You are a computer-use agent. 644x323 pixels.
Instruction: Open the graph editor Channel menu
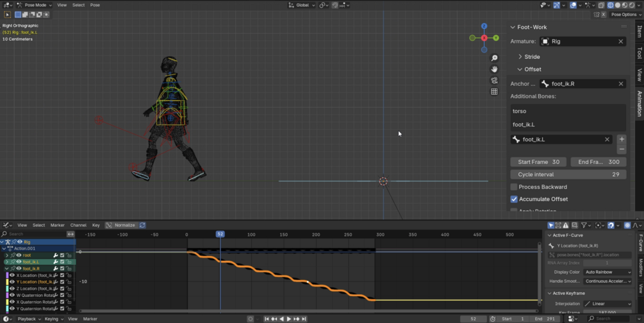78,225
